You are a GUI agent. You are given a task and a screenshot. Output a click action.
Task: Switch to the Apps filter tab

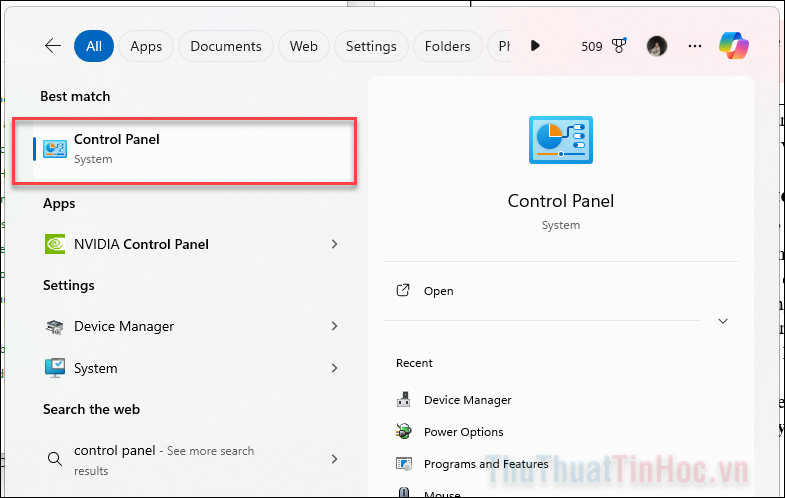[x=146, y=46]
